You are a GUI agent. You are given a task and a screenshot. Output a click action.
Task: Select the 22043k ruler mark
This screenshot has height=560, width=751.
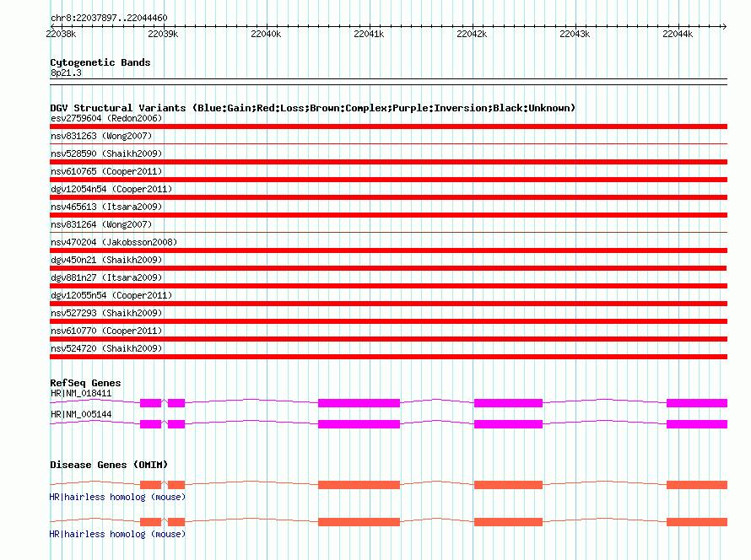tap(575, 34)
